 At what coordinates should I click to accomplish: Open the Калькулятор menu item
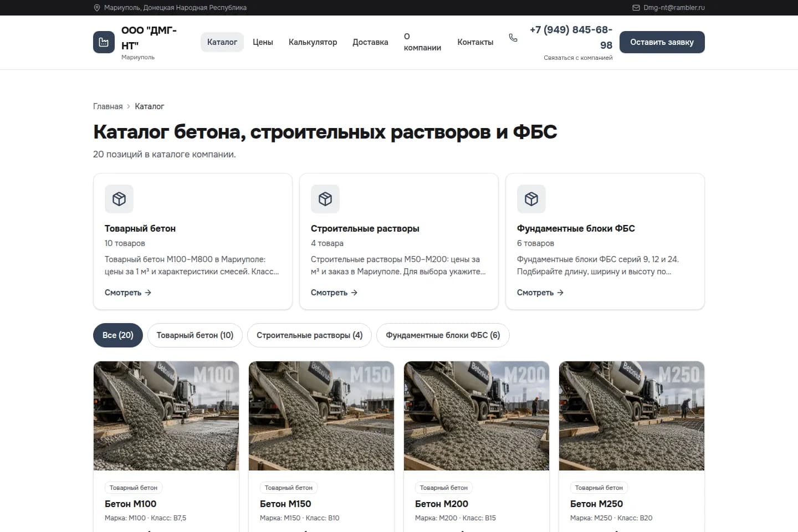click(313, 42)
